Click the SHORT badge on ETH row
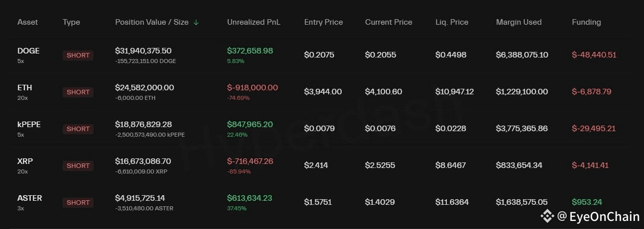The width and height of the screenshot is (644, 229). pyautogui.click(x=78, y=92)
